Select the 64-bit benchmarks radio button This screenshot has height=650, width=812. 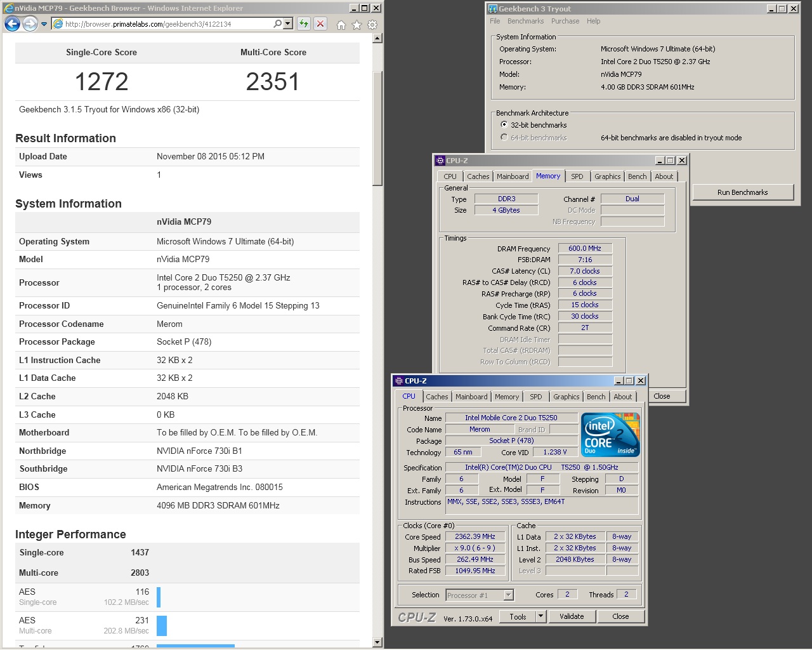coord(504,137)
